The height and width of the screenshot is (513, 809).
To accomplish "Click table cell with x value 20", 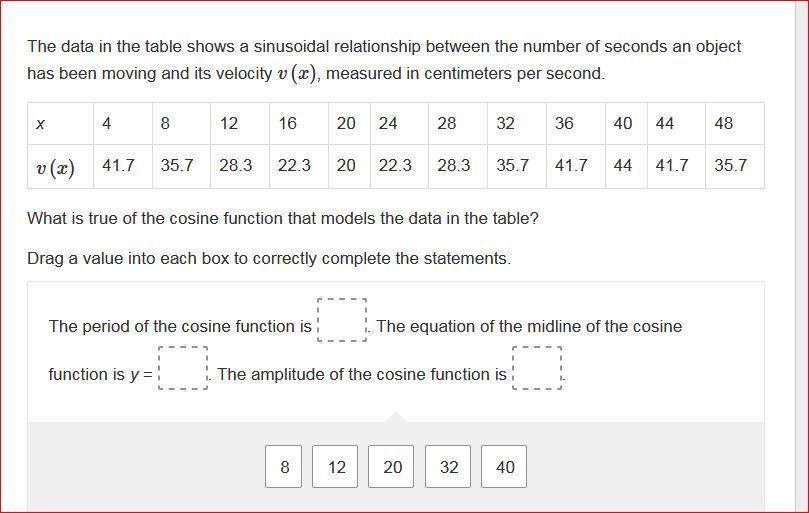I will pyautogui.click(x=349, y=123).
